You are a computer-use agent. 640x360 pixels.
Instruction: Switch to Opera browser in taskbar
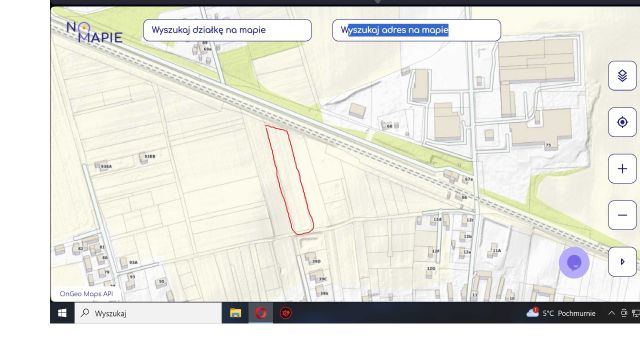(261, 313)
